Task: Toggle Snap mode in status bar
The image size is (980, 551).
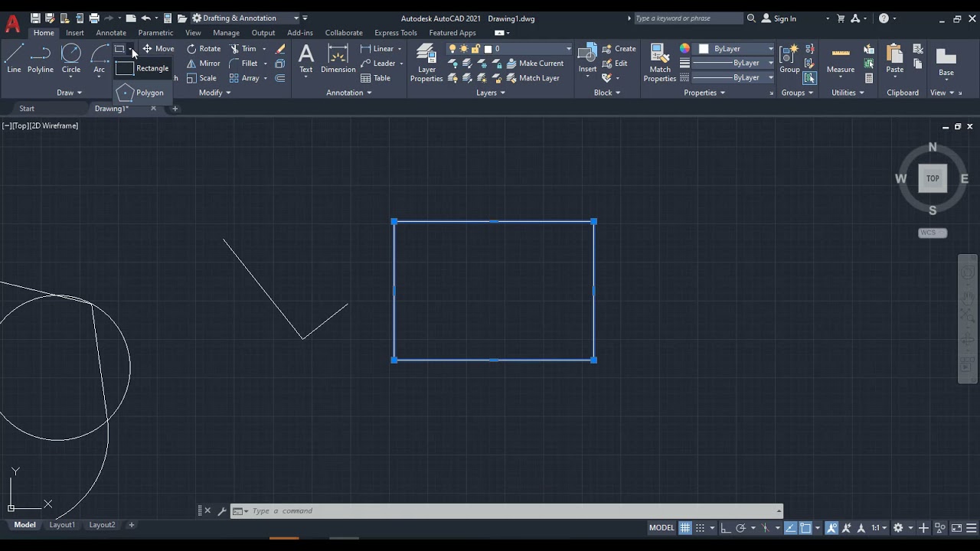Action: (700, 528)
